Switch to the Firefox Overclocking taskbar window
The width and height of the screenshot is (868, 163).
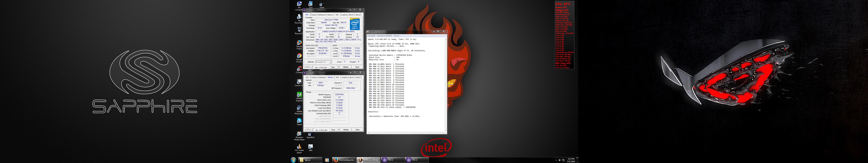click(x=344, y=160)
